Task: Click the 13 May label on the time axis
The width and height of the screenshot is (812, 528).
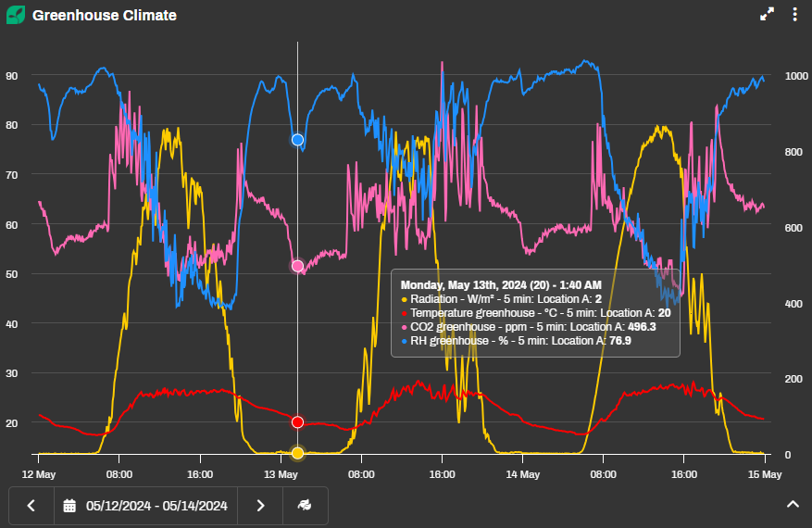Action: (x=280, y=474)
